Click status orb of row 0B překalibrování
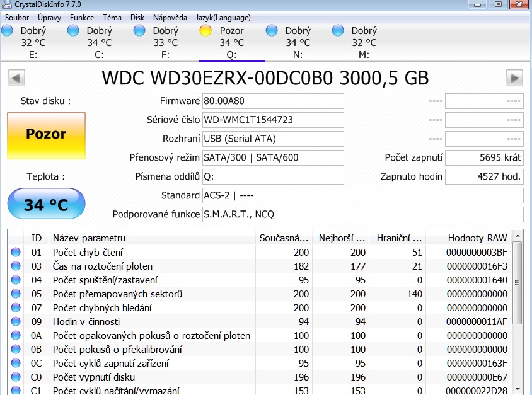 (16, 349)
